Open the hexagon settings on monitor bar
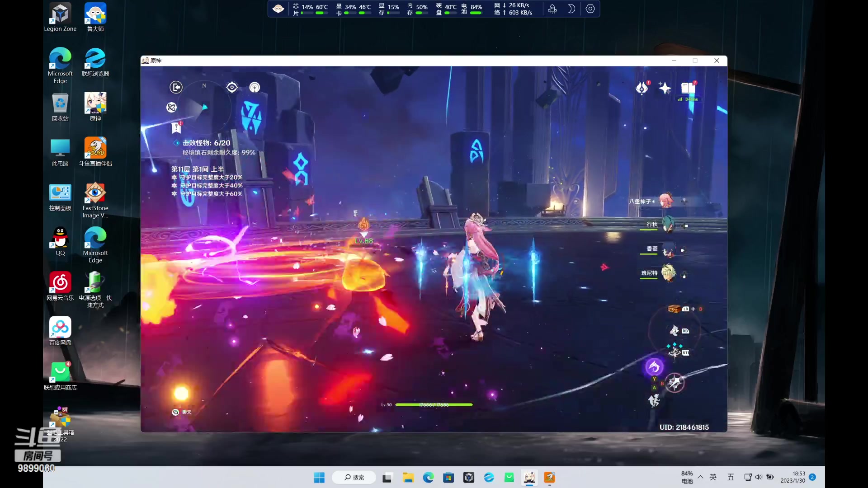This screenshot has width=868, height=488. click(x=590, y=9)
